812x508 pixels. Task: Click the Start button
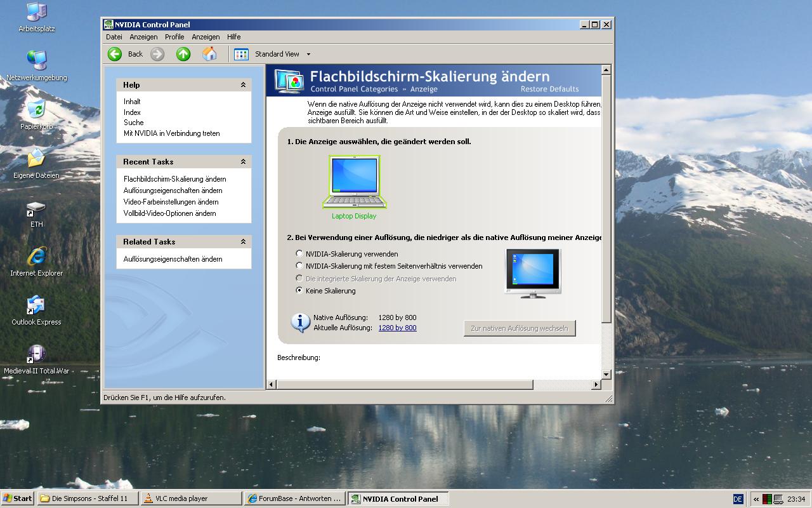point(17,498)
